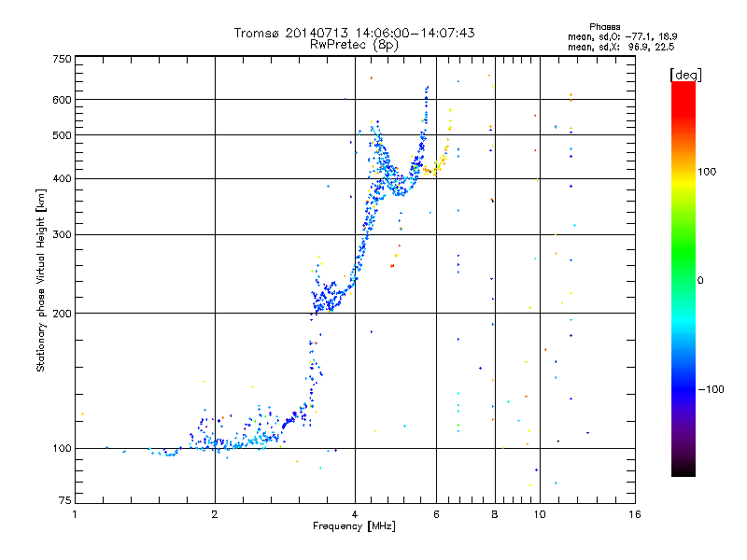Click the "0" label beside the color bar
Screen dimensions: 747x560
[700, 281]
